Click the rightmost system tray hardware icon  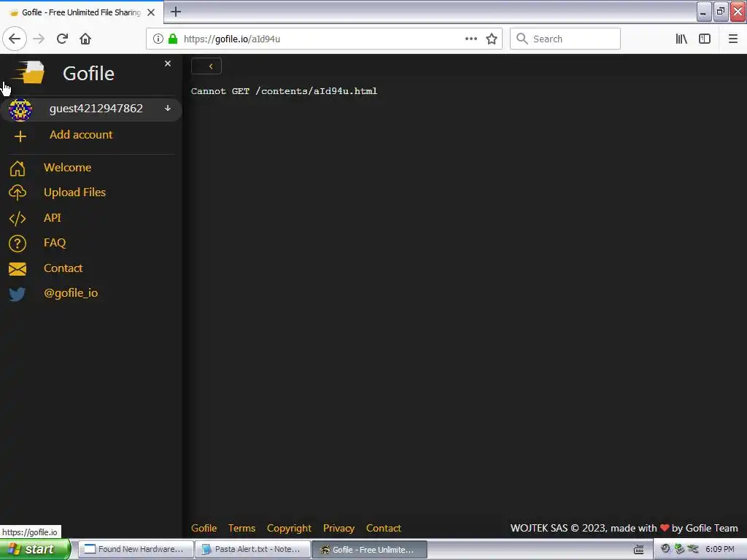[693, 549]
